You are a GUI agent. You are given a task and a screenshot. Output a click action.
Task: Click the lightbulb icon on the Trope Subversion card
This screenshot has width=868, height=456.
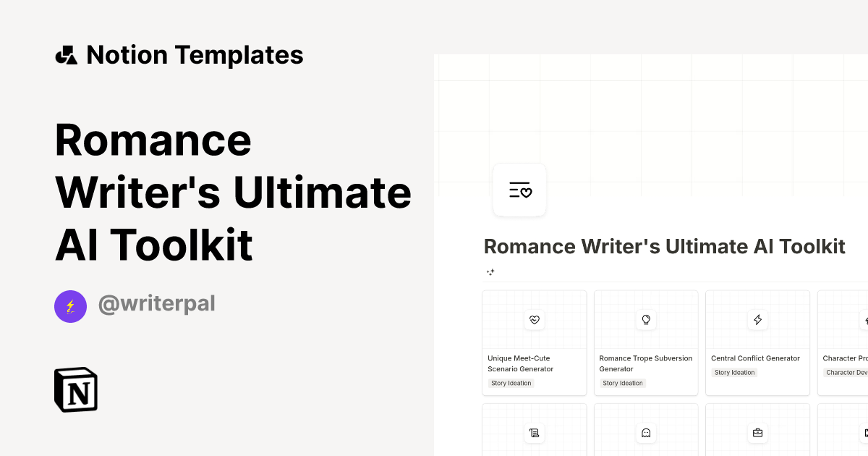(x=646, y=319)
